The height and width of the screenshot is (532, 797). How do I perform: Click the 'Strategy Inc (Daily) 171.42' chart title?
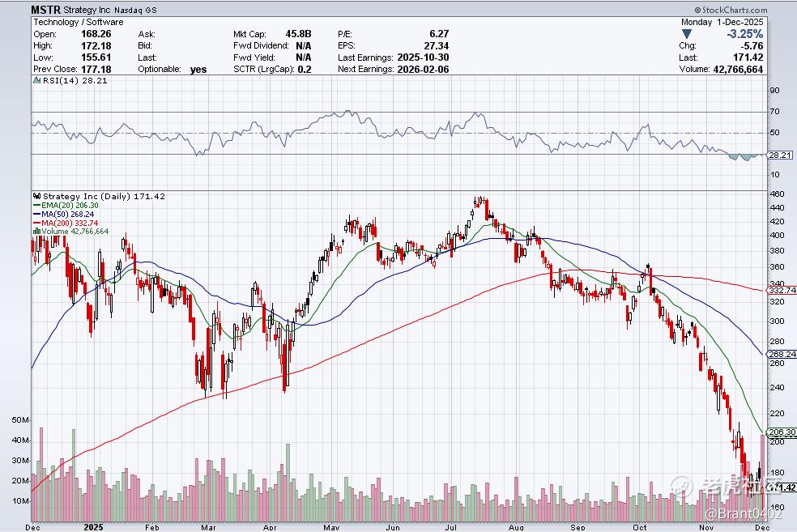click(x=104, y=196)
